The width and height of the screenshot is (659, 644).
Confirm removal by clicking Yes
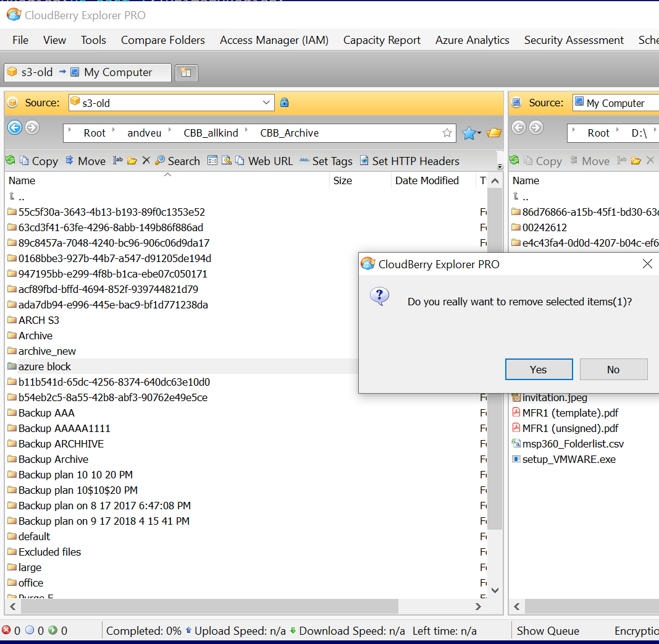[539, 370]
